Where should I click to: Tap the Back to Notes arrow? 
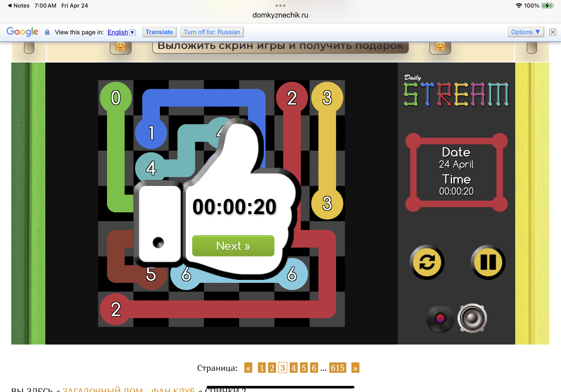click(x=19, y=5)
